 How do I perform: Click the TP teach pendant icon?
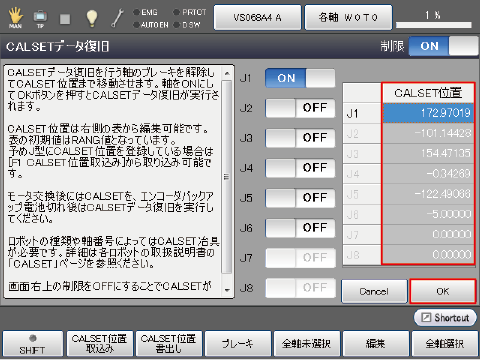[x=40, y=19]
